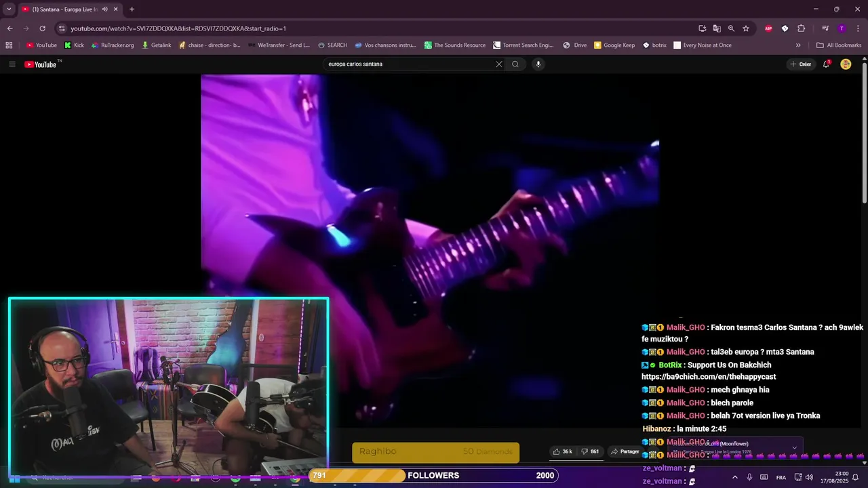Run search with the magnifier button
The width and height of the screenshot is (868, 488).
(x=515, y=64)
